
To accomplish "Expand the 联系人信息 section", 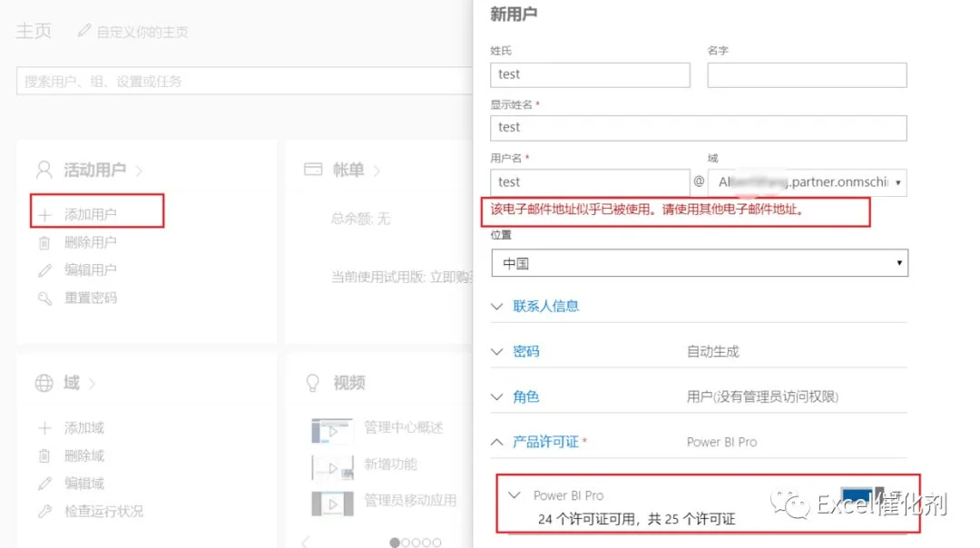I will pyautogui.click(x=545, y=306).
